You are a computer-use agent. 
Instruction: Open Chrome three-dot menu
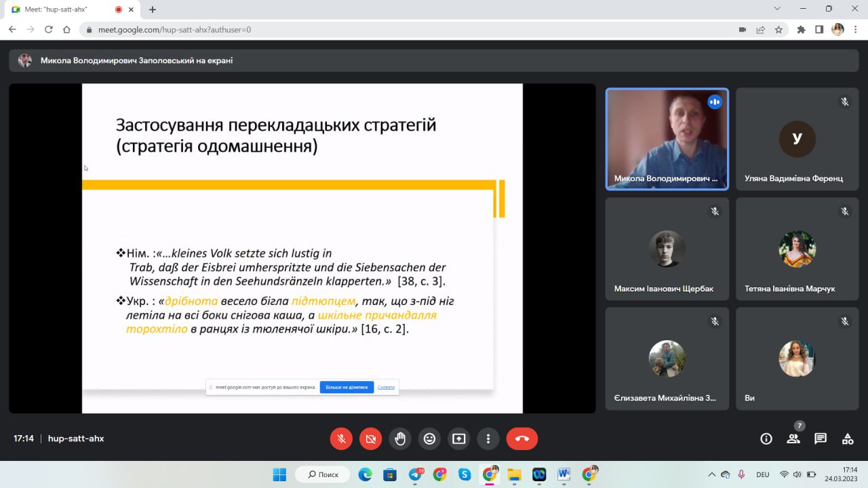pos(856,30)
